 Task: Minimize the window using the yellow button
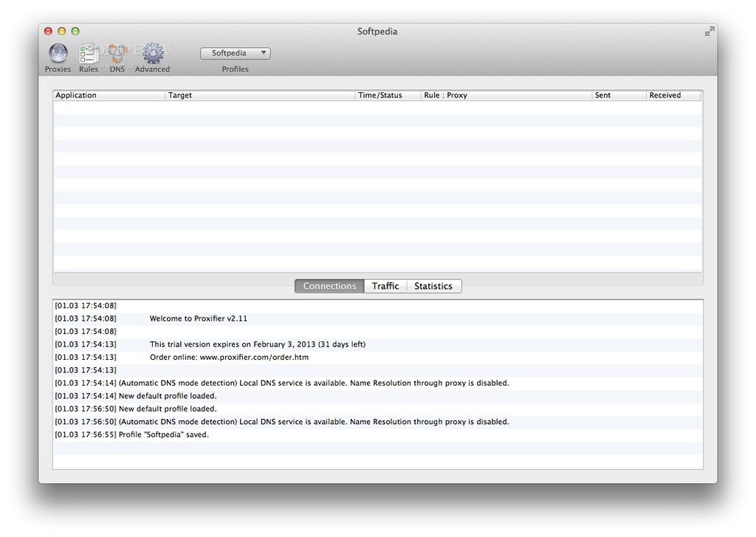62,31
